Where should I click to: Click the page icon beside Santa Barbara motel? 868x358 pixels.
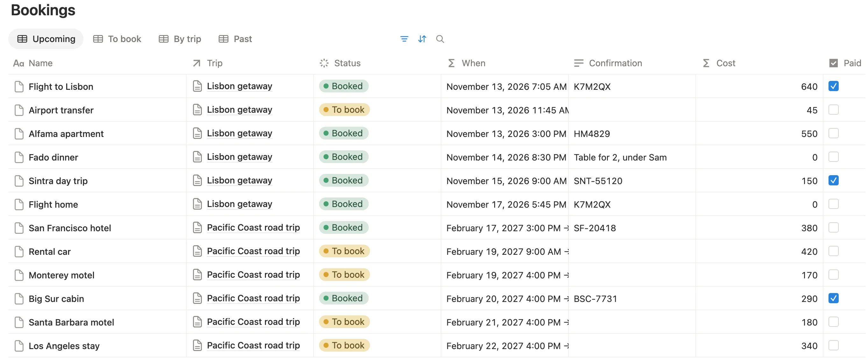(19, 323)
